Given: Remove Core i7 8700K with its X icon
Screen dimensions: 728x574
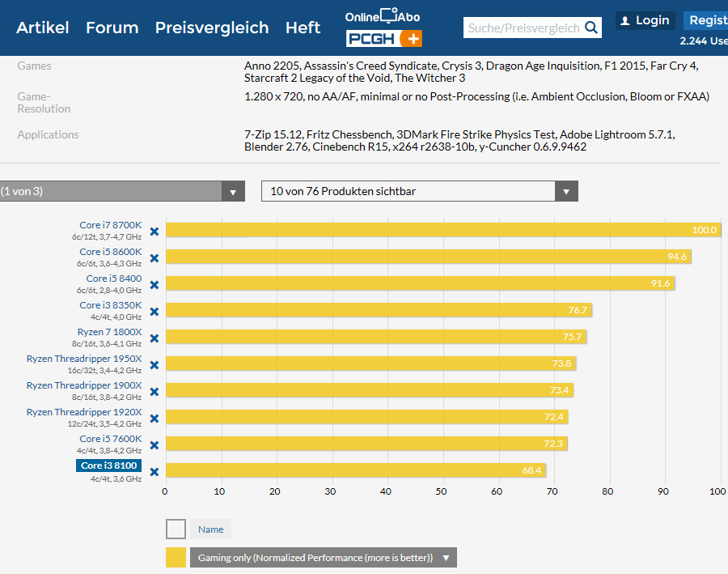Looking at the screenshot, I should click(154, 232).
